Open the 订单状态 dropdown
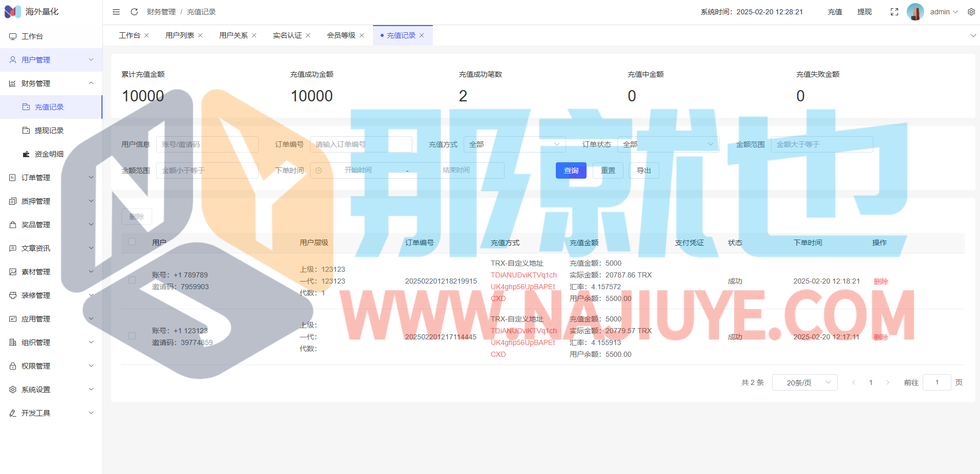980x474 pixels. pos(668,144)
